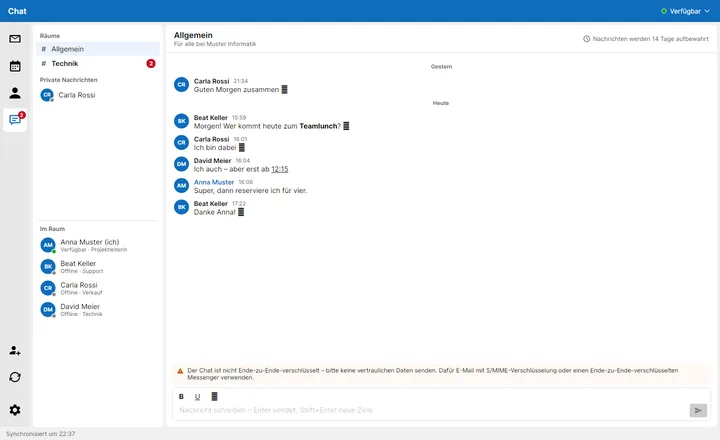Click the AM avatar in member list
This screenshot has height=440, width=720.
click(x=48, y=245)
